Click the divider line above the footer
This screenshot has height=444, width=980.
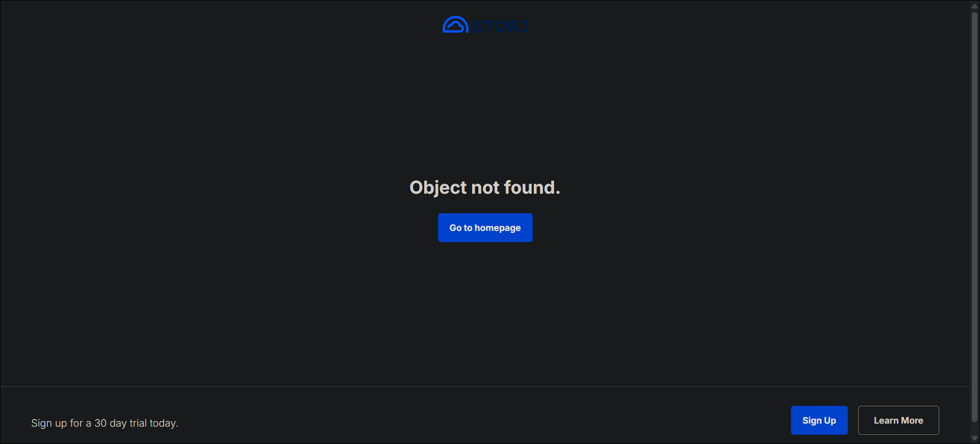[x=485, y=386]
